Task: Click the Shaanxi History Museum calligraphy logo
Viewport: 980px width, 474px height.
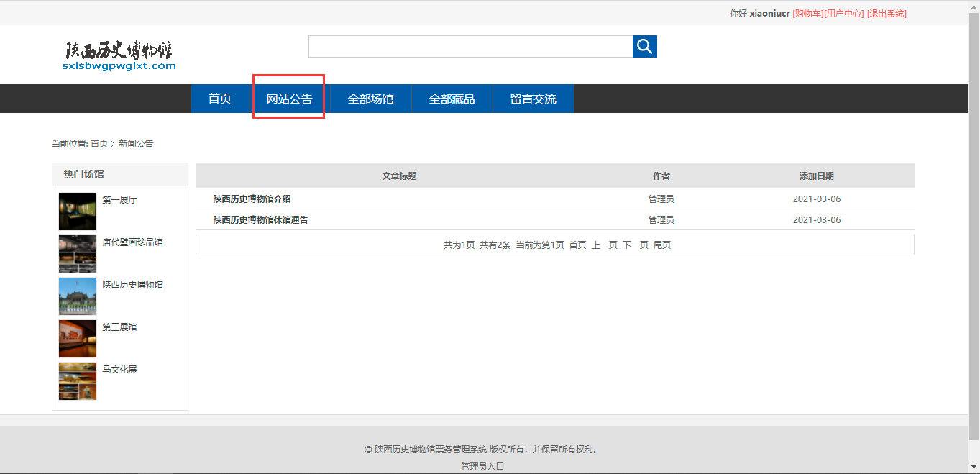Action: point(119,50)
